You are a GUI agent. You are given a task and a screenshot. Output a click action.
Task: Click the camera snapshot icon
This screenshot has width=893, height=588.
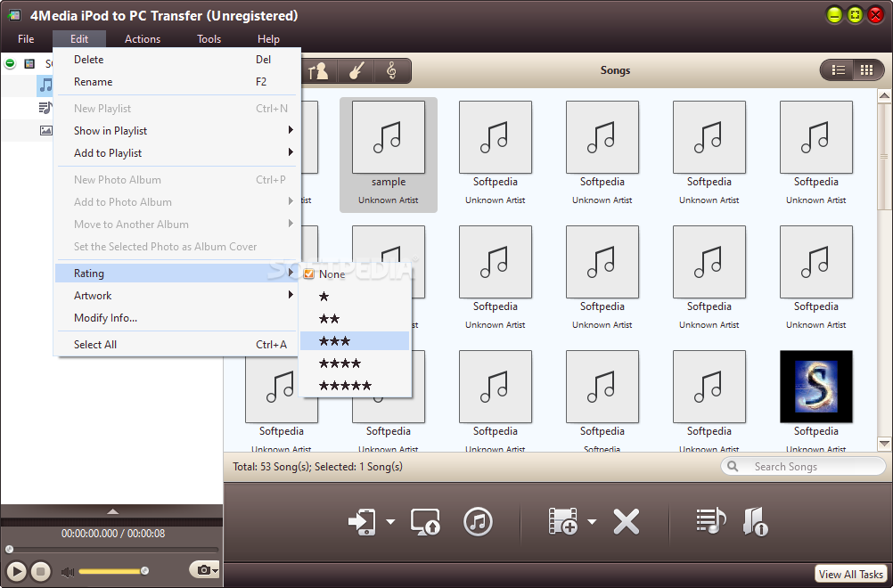(x=204, y=569)
